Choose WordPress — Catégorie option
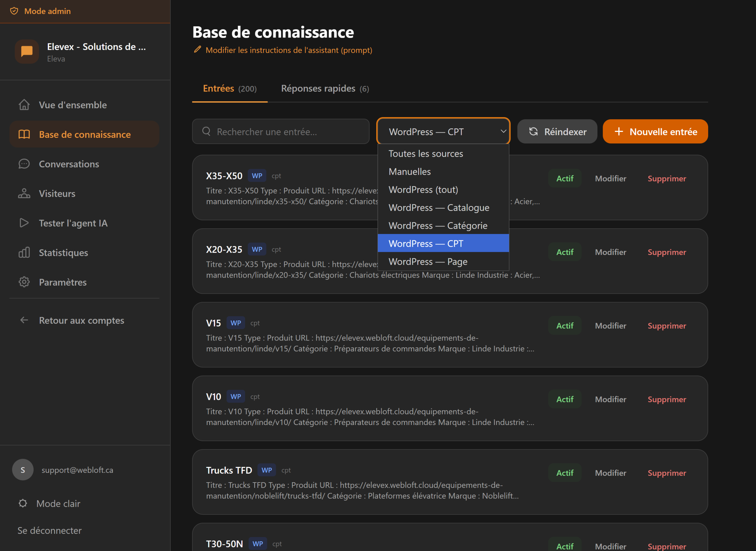 [x=443, y=225]
